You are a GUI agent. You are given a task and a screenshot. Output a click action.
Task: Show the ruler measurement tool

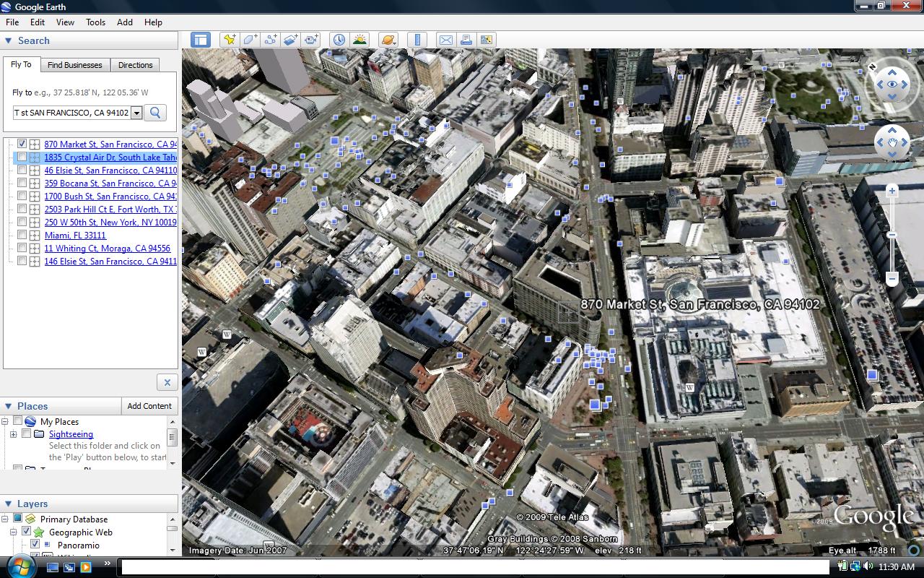(x=417, y=40)
